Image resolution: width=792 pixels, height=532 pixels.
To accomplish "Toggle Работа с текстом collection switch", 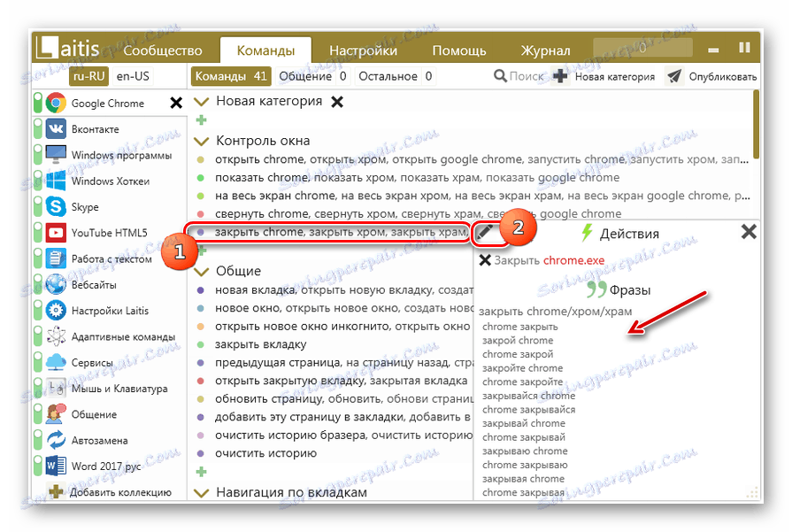I will point(38,258).
